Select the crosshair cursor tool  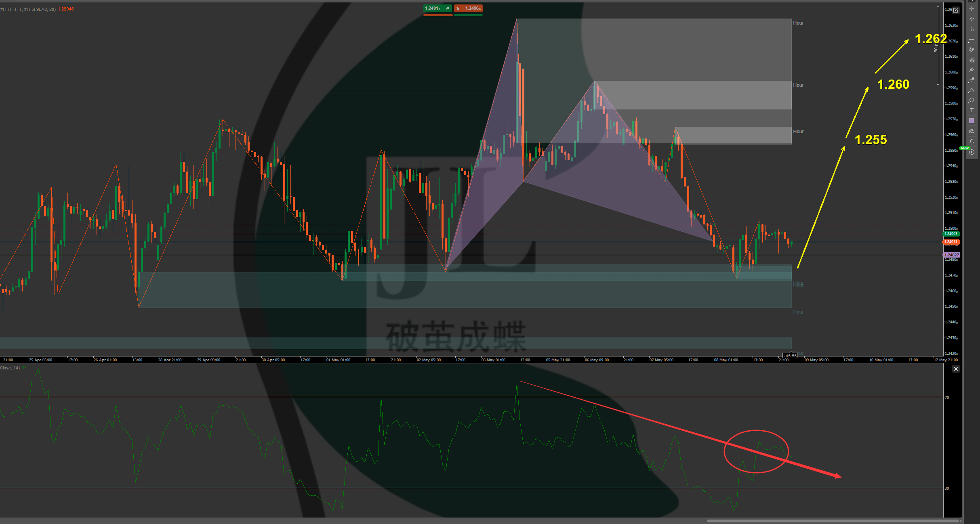click(972, 8)
